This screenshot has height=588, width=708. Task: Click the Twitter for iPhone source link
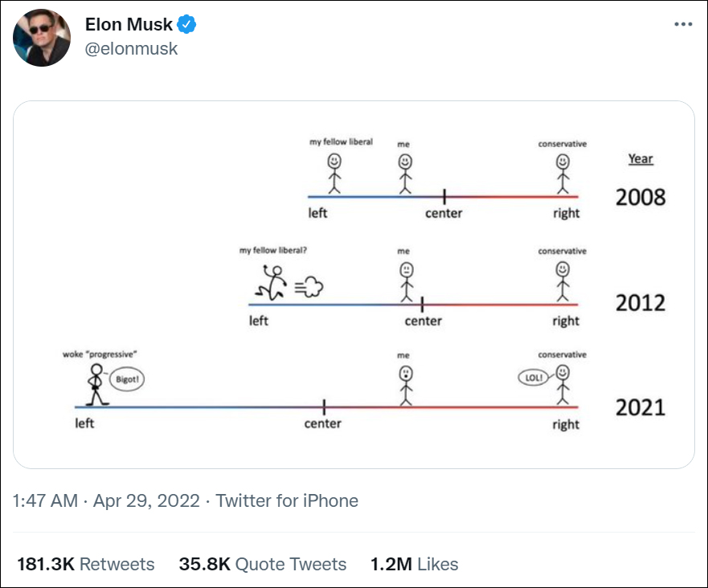point(287,501)
